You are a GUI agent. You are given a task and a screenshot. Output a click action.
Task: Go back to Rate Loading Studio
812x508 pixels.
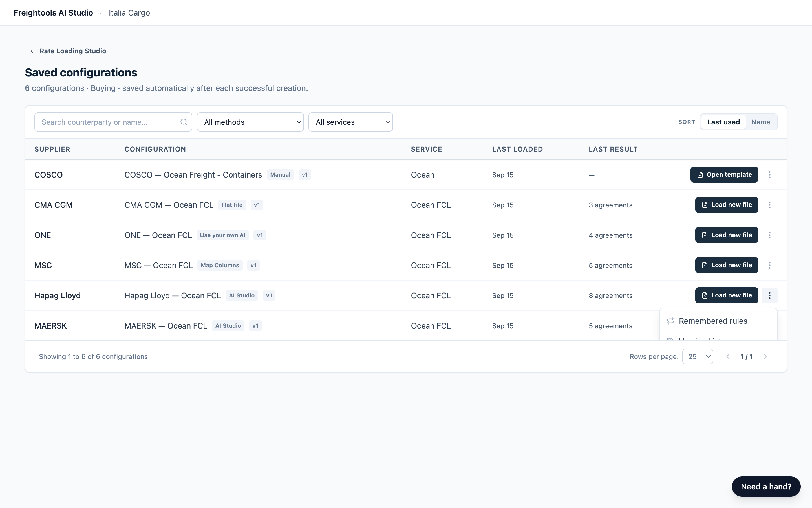tap(68, 51)
